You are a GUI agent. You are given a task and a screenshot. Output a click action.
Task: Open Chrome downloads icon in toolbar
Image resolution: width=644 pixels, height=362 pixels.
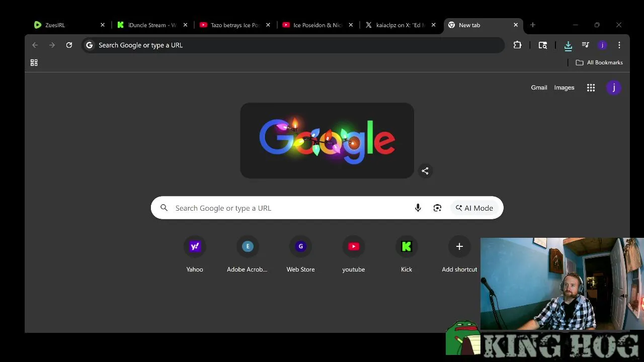(568, 45)
